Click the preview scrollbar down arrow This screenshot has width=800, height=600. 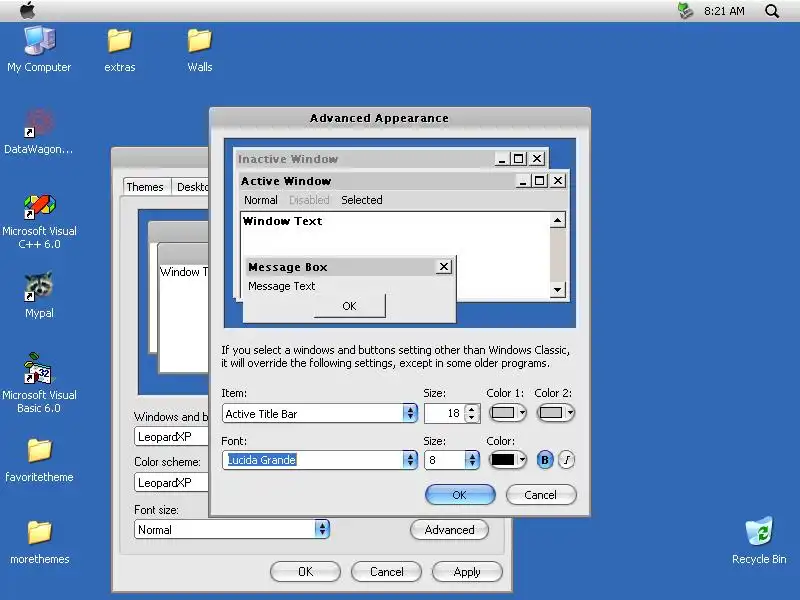[x=558, y=290]
